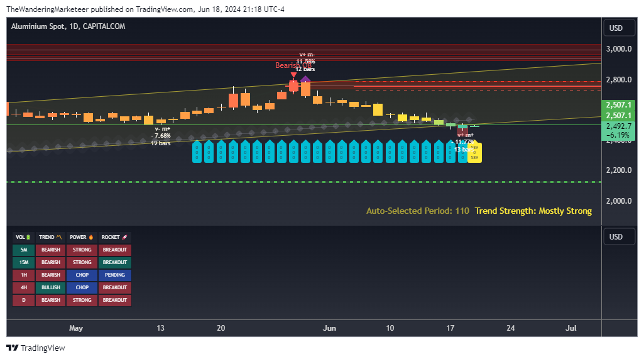
Task: Click the 4H timeframe cell
Action: pos(23,287)
